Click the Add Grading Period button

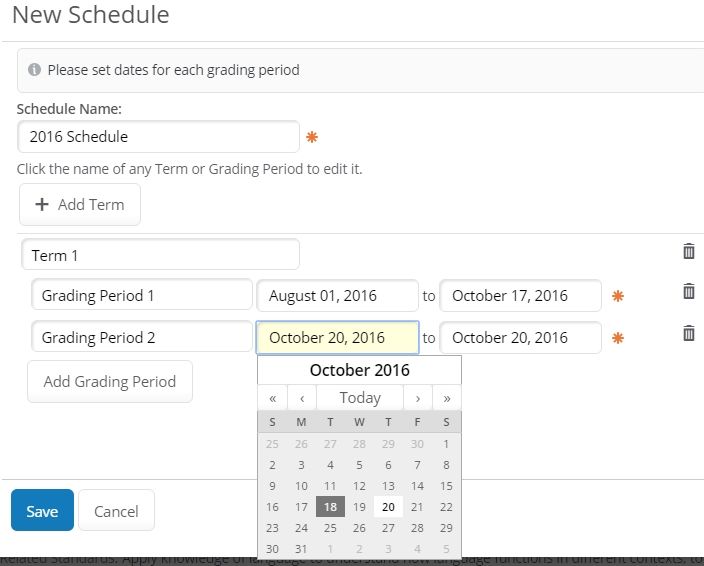[x=110, y=381]
